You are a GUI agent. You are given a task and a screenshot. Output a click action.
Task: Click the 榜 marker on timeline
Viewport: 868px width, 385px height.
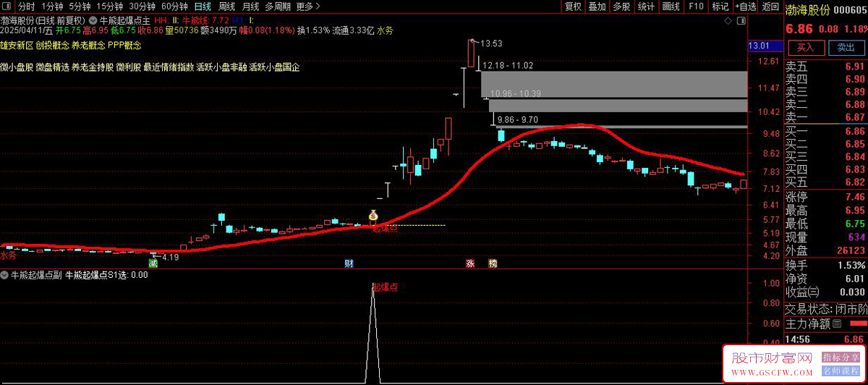pyautogui.click(x=493, y=263)
